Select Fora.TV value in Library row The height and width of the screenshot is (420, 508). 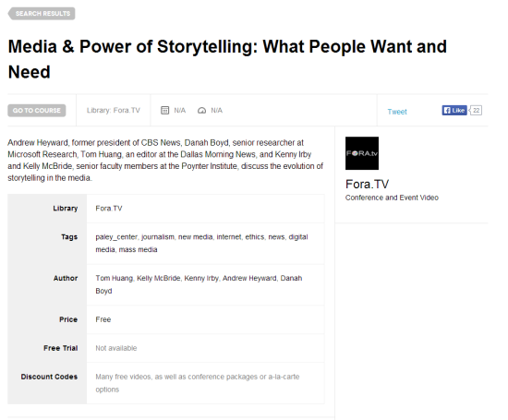109,209
